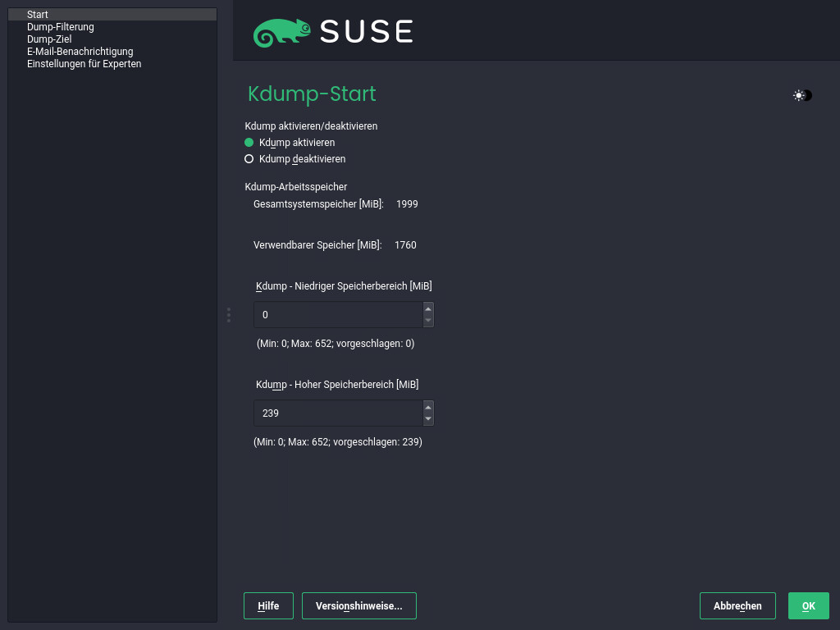840x630 pixels.
Task: Open Versionshinweise... release notes
Action: click(x=359, y=606)
